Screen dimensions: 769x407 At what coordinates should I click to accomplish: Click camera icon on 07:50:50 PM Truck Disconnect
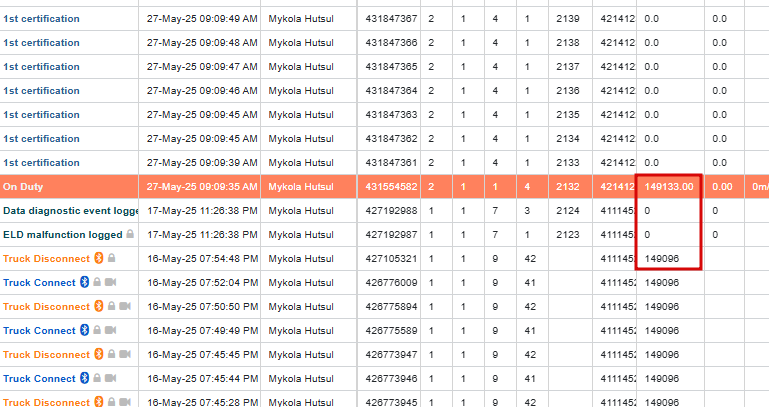[x=125, y=306]
